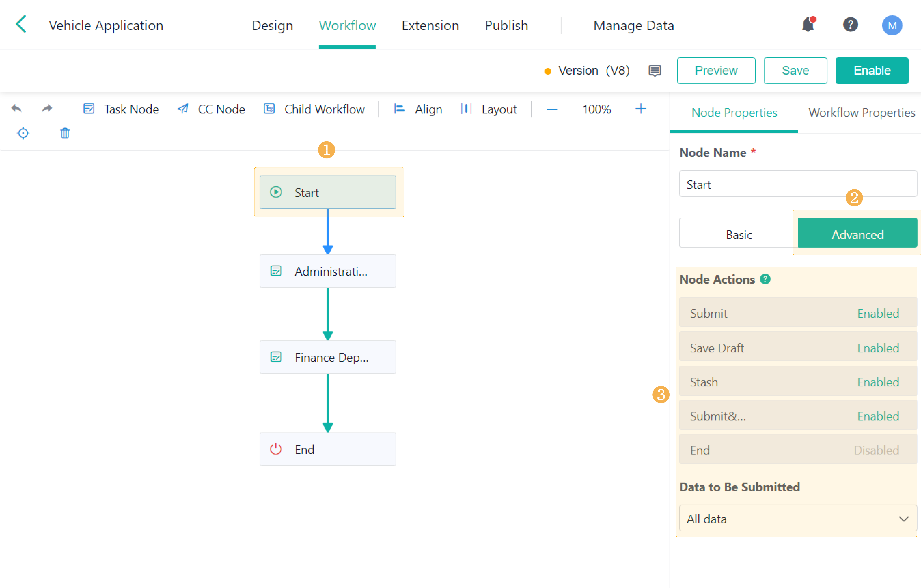The height and width of the screenshot is (588, 921).
Task: Click the Preview button
Action: pos(716,70)
